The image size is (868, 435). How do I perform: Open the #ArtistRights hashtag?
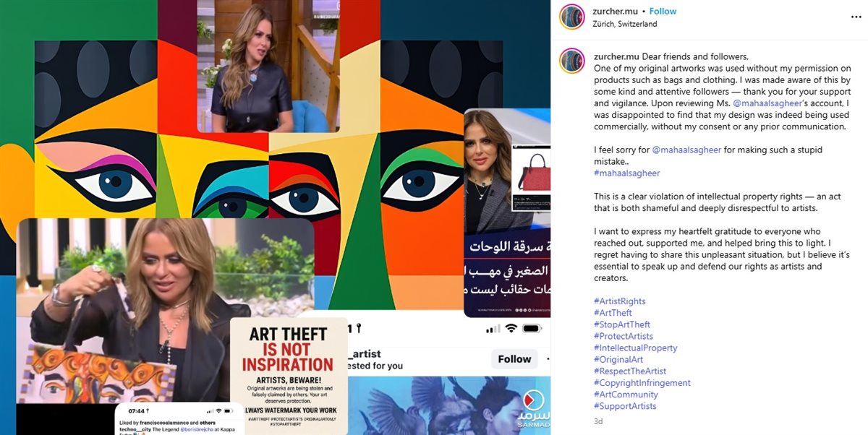point(620,301)
